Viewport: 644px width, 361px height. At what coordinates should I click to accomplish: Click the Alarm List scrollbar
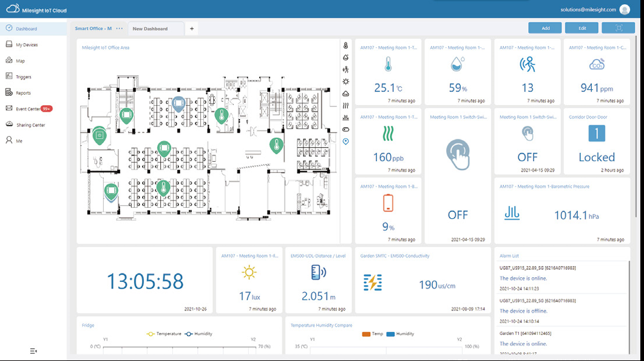pos(629,306)
